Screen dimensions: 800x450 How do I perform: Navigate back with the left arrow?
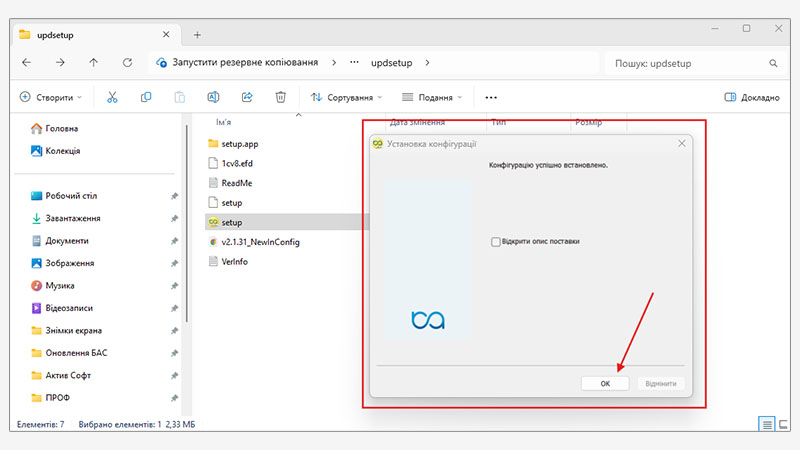click(x=26, y=62)
